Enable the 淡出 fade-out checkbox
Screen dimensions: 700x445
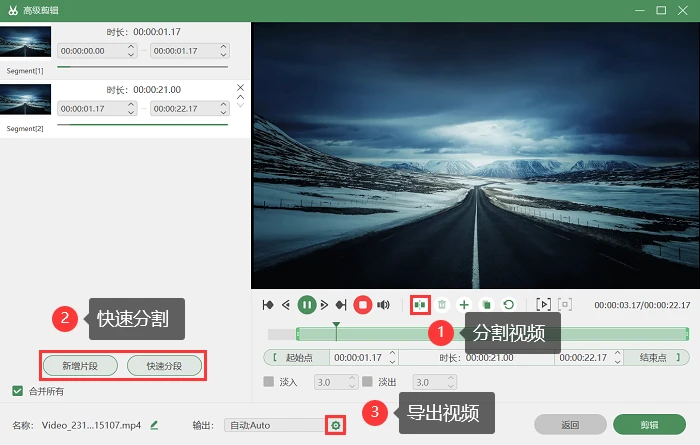point(367,382)
